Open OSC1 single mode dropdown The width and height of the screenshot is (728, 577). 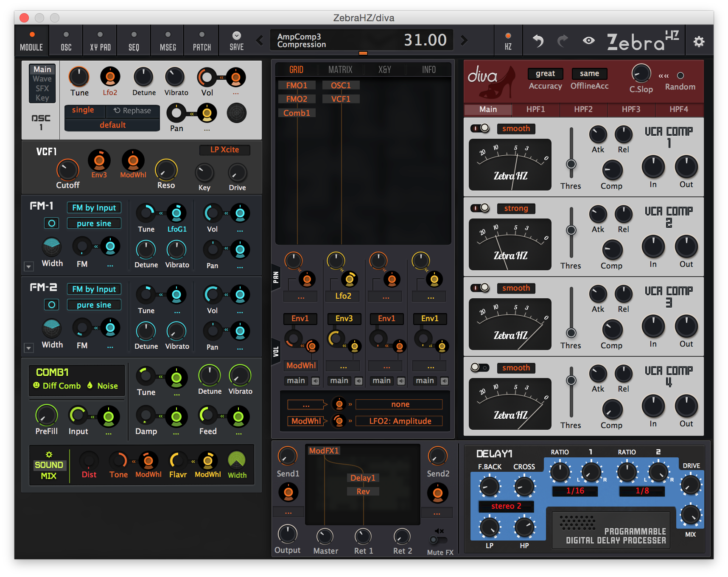(83, 110)
